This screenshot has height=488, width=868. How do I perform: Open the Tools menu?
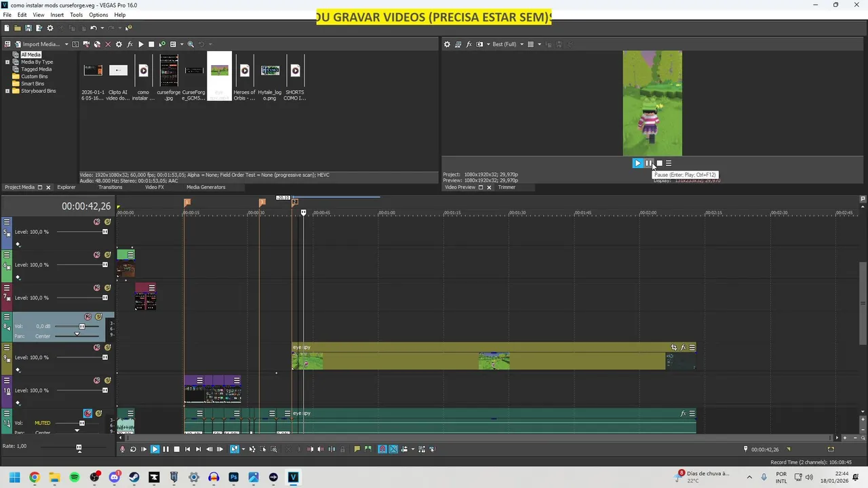(76, 14)
